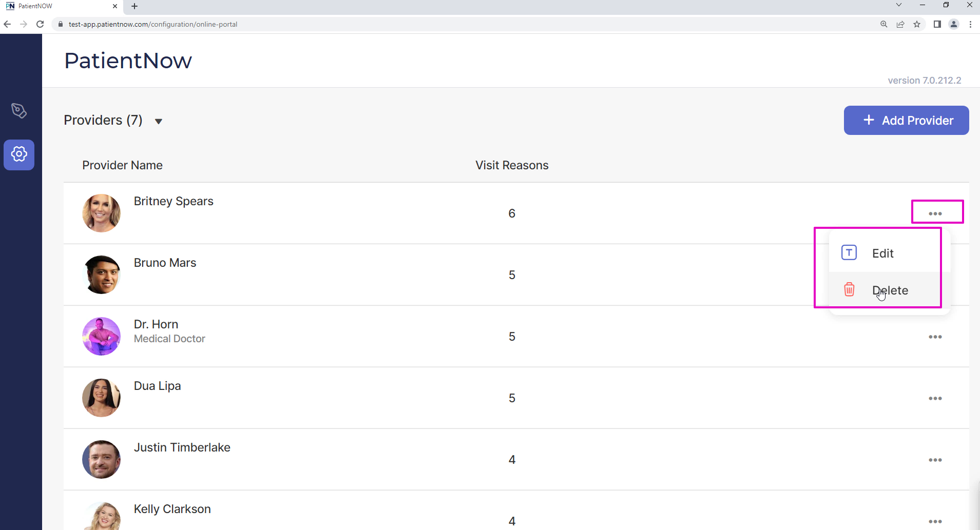Screen dimensions: 980x530
Task: Click the browser address bar URL
Action: [x=153, y=24]
